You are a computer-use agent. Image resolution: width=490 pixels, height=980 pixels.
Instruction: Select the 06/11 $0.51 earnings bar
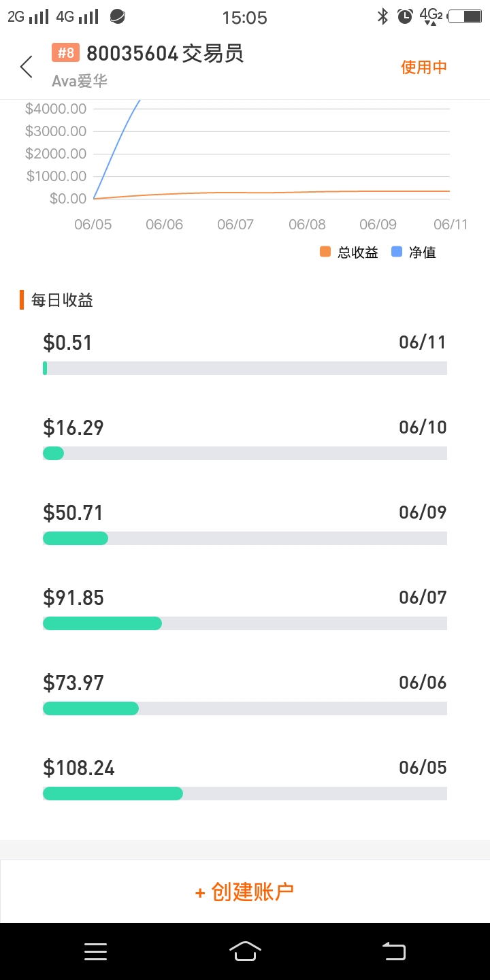click(x=245, y=368)
